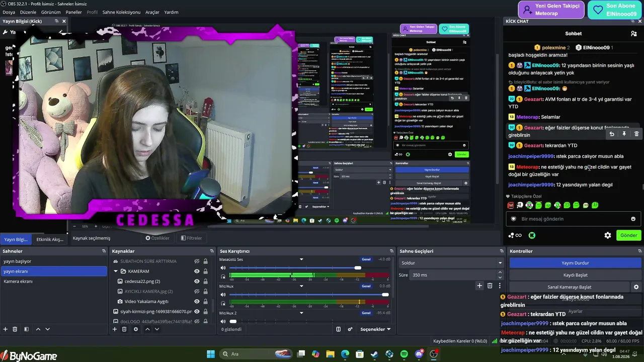Open advanced audio properties gears icon
The width and height of the screenshot is (644, 362).
click(350, 329)
